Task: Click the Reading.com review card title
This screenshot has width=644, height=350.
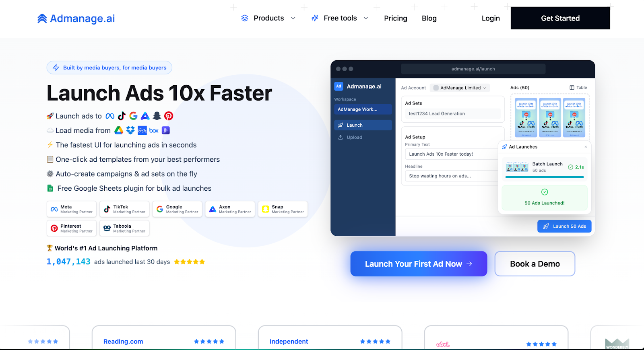Action: 123,342
